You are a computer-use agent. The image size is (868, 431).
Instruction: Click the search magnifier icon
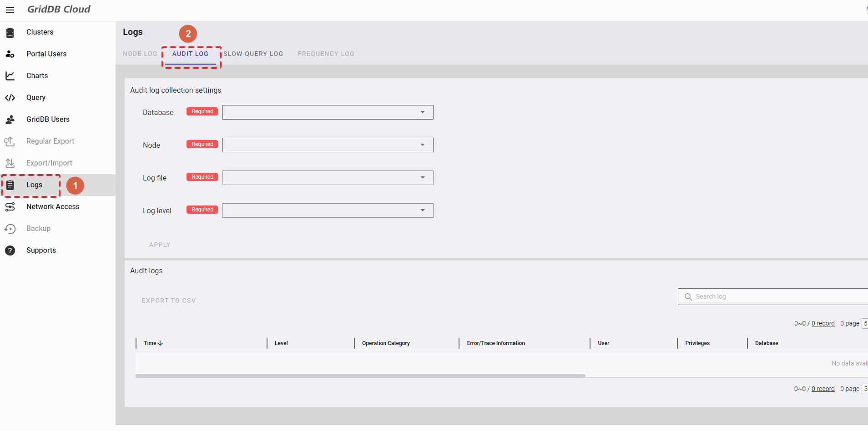click(x=688, y=297)
